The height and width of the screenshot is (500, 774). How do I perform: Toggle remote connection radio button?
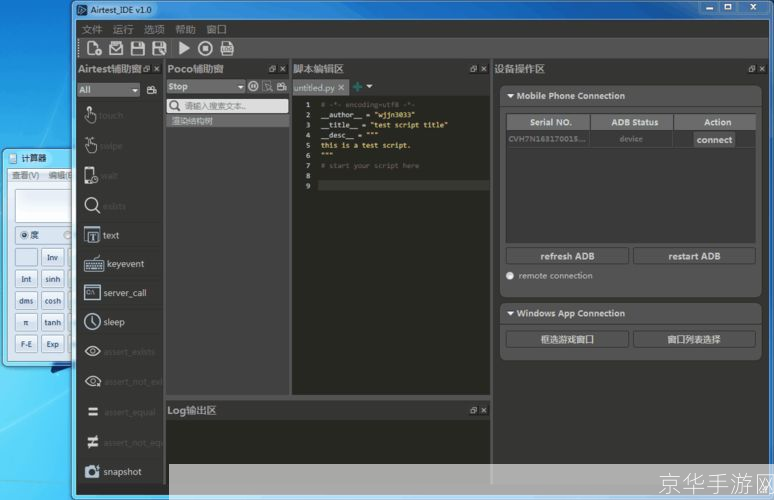point(510,276)
